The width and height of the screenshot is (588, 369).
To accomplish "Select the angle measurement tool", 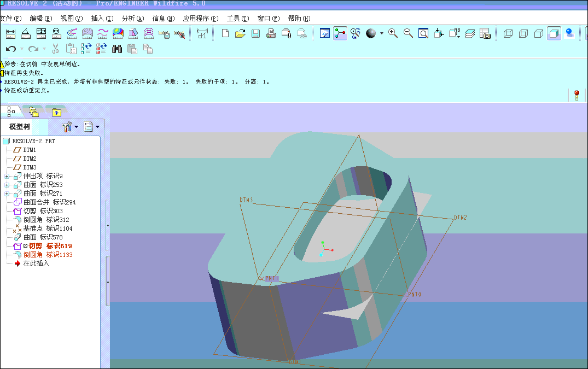I will point(26,34).
